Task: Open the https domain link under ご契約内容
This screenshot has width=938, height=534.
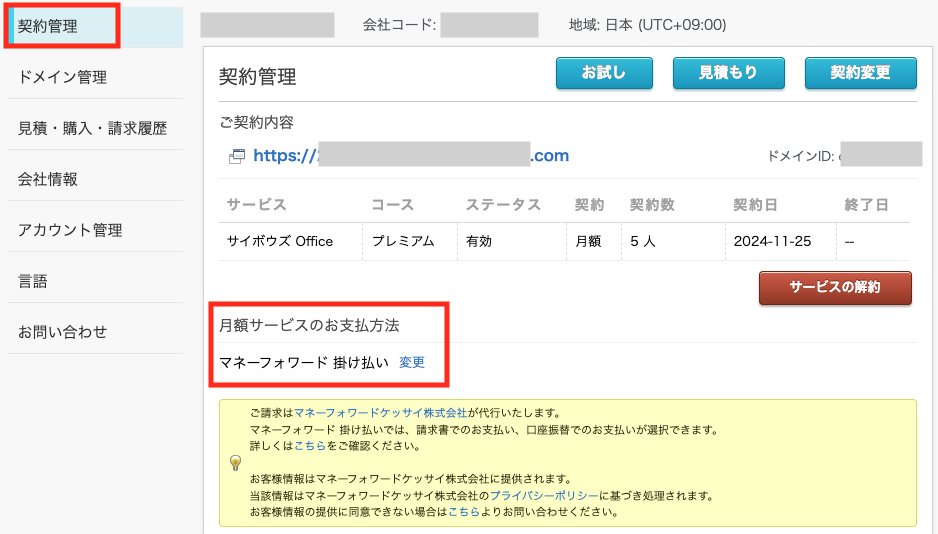Action: [411, 155]
